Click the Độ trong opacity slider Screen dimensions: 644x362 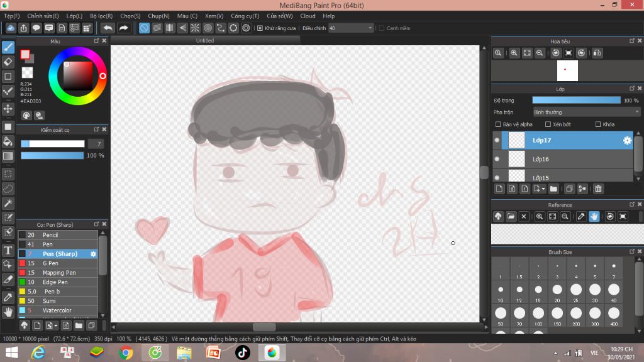pos(575,100)
